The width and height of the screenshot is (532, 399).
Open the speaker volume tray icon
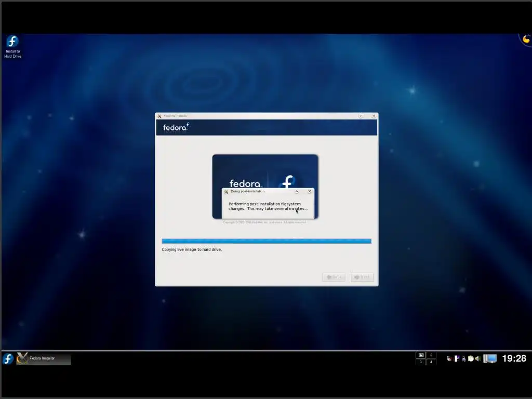pos(478,358)
